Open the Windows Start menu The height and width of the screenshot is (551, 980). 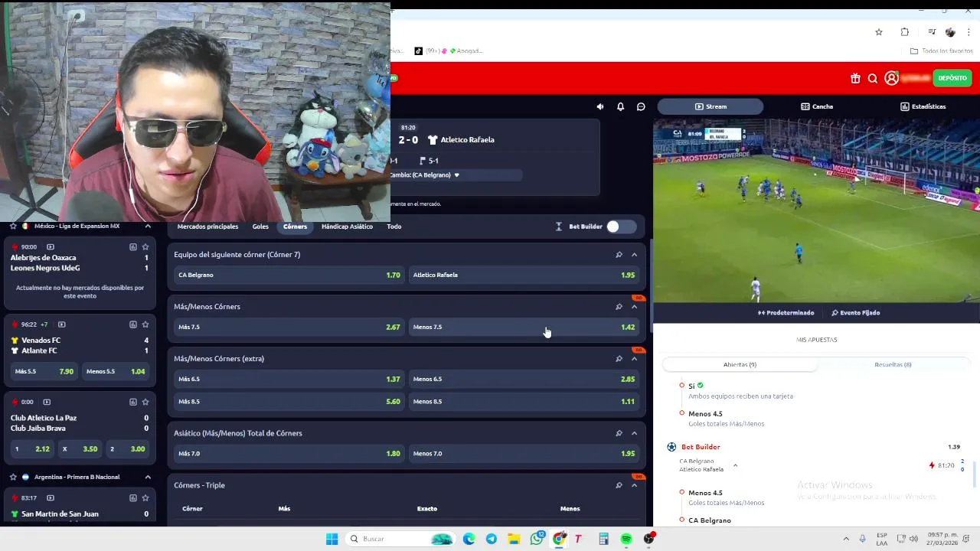point(332,539)
